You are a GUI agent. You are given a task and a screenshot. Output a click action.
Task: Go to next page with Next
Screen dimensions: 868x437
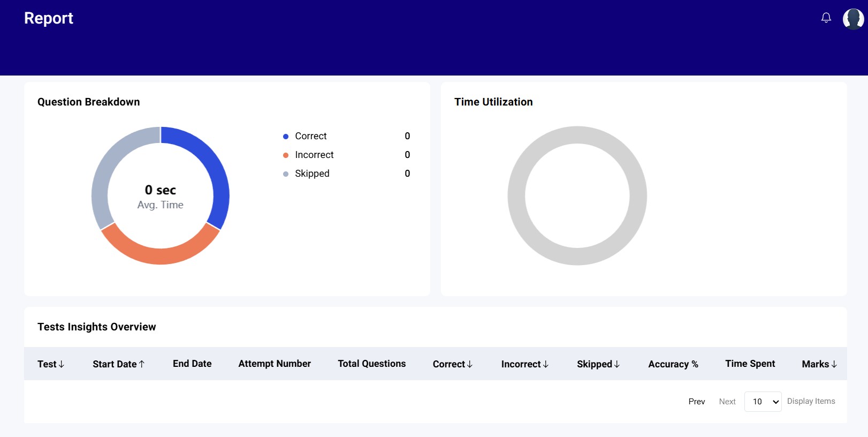[x=727, y=402]
